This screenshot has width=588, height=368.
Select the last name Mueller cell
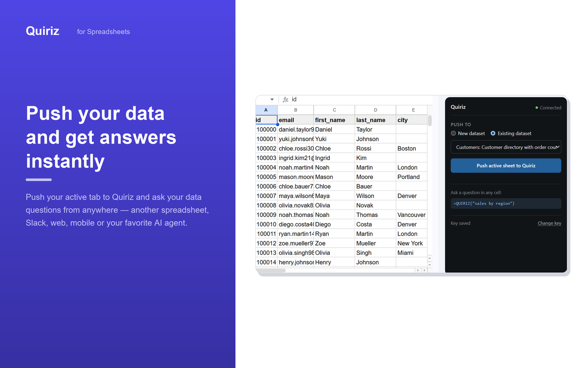375,243
